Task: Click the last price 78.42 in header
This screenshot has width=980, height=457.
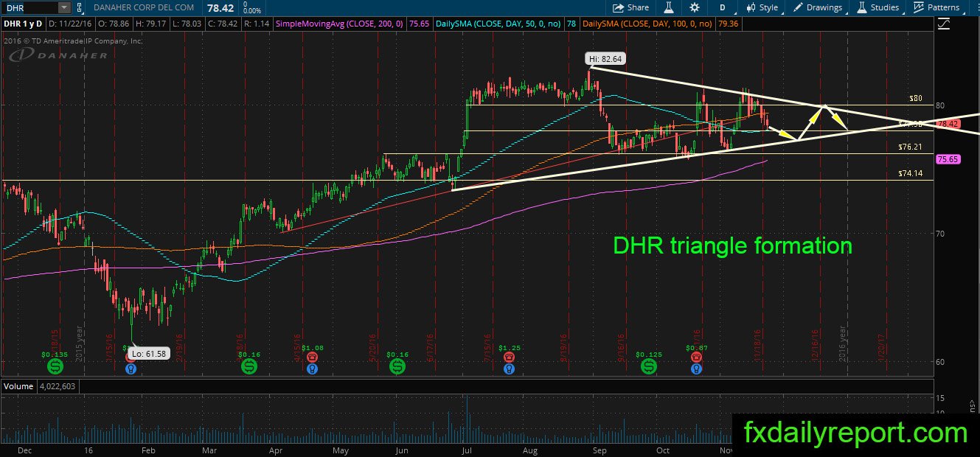Action: pyautogui.click(x=221, y=7)
